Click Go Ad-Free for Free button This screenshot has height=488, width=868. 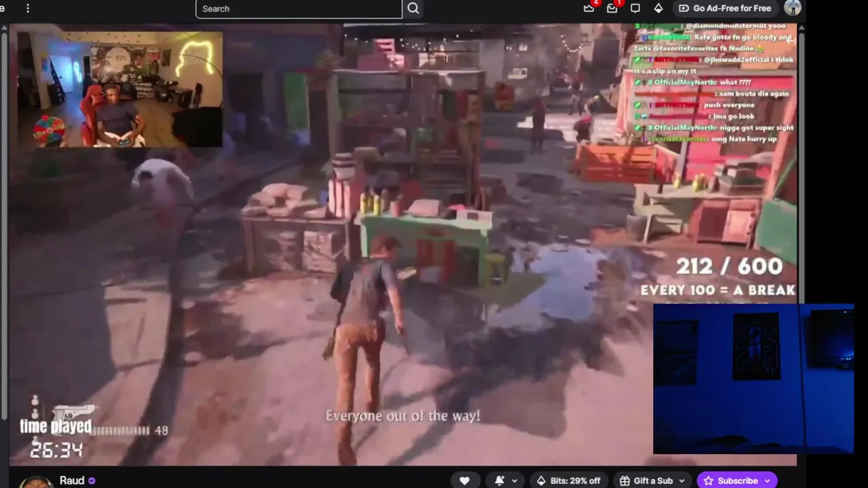pyautogui.click(x=725, y=8)
